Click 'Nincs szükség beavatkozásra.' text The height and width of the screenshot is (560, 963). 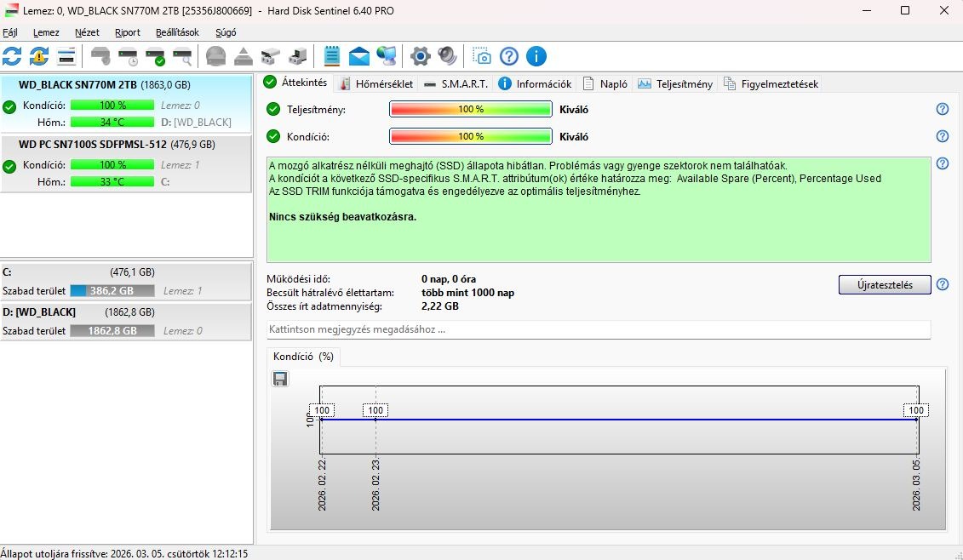pyautogui.click(x=342, y=216)
